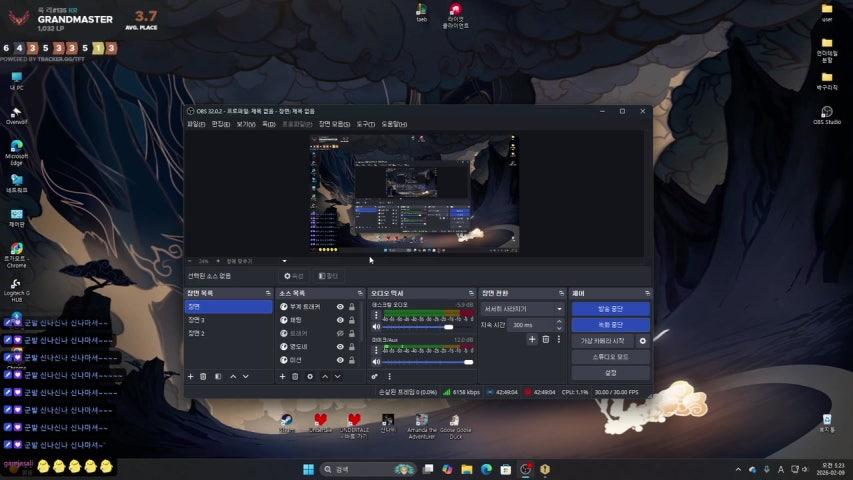Delete the scene transition with trash icon

pos(545,340)
